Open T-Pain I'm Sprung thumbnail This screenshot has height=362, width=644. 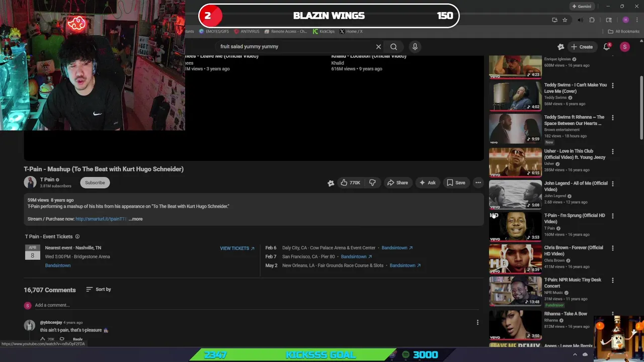click(x=515, y=226)
